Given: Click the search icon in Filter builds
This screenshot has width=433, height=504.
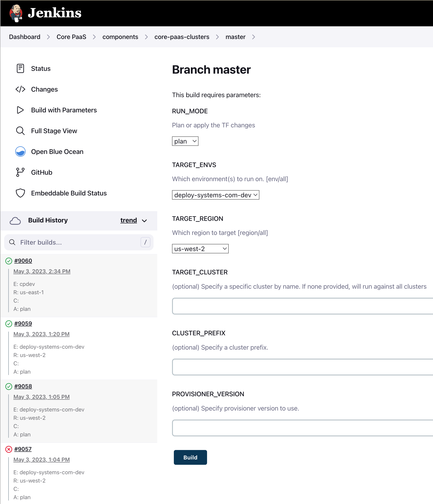Looking at the screenshot, I should tap(12, 242).
